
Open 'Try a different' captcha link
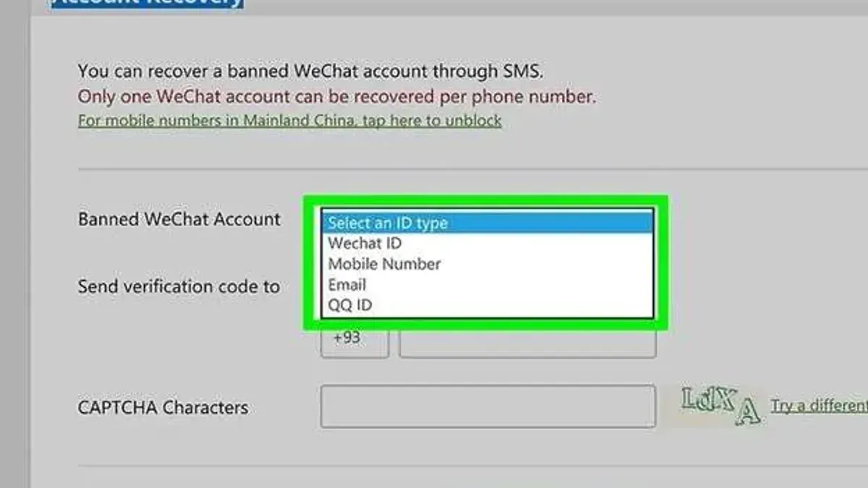coord(819,406)
